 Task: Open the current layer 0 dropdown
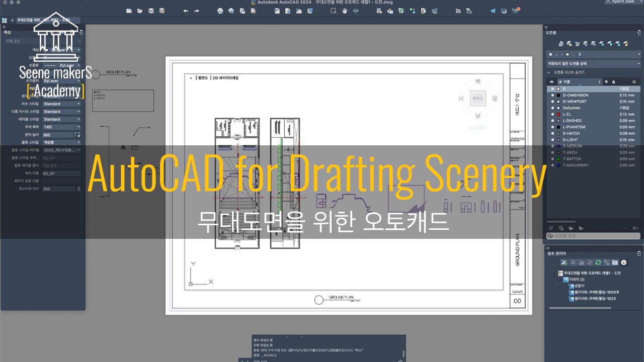[x=594, y=54]
